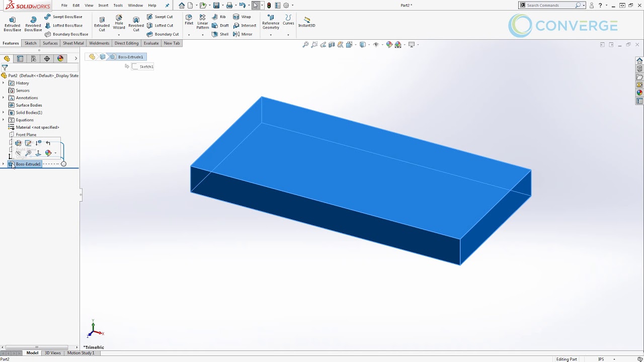Click Sketch1 in the breadcrumb
644x362 pixels.
tap(143, 66)
